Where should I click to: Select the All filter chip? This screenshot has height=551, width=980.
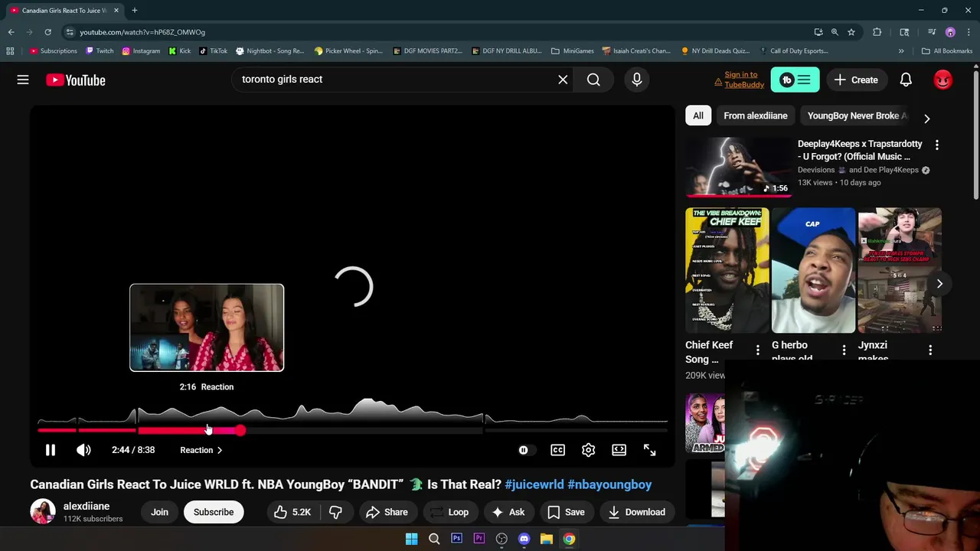click(x=698, y=116)
